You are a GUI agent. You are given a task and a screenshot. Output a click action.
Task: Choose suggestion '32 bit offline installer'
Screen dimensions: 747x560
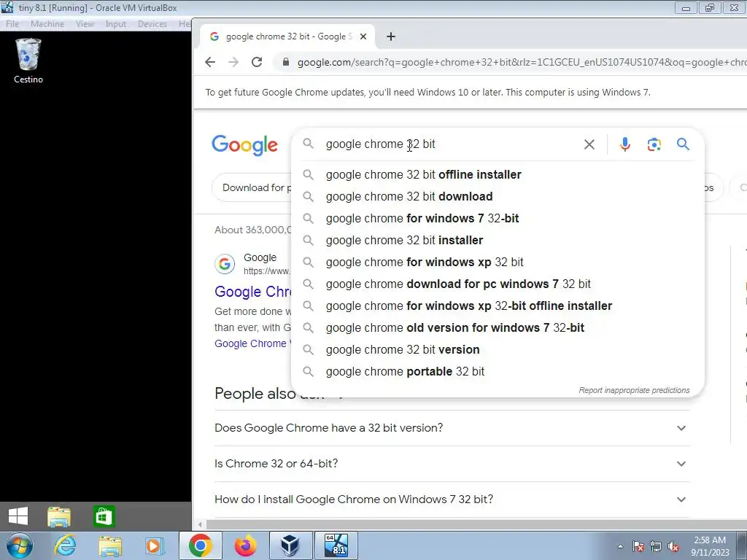[x=498, y=175]
